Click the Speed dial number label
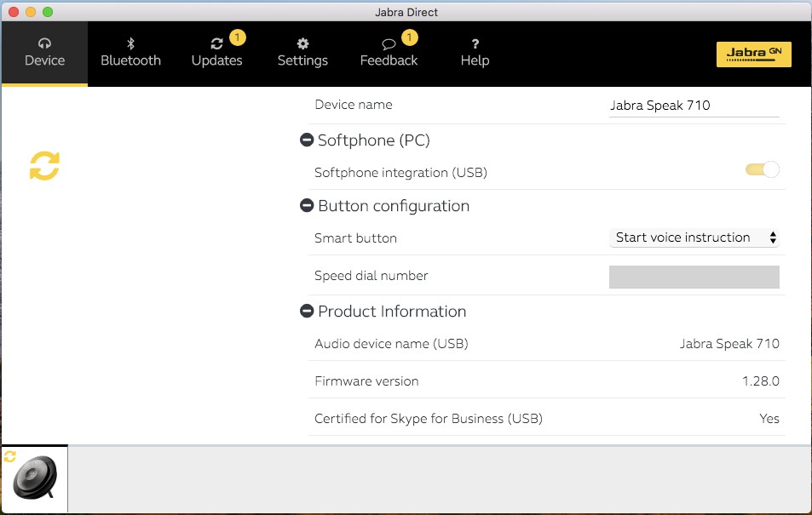This screenshot has height=515, width=812. tap(371, 275)
